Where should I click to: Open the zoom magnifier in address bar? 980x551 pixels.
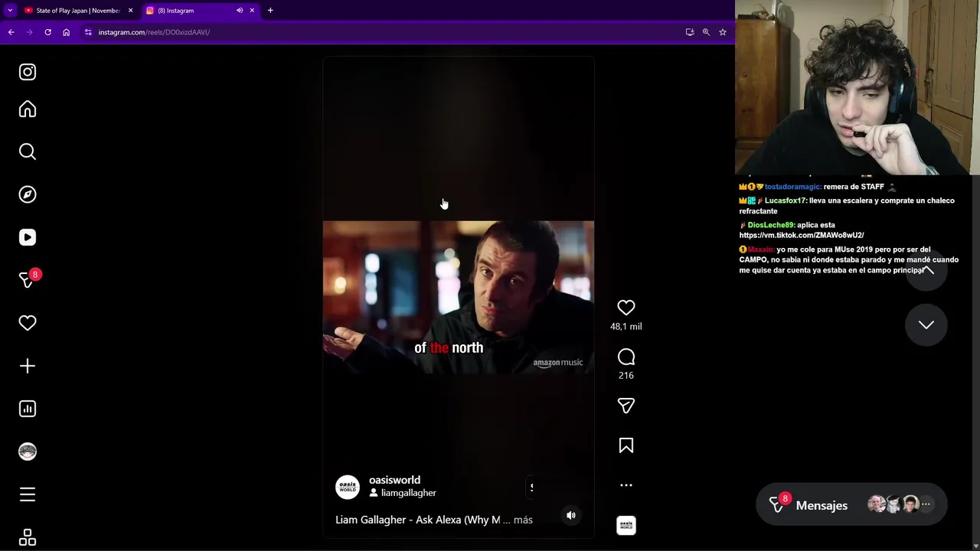point(706,32)
